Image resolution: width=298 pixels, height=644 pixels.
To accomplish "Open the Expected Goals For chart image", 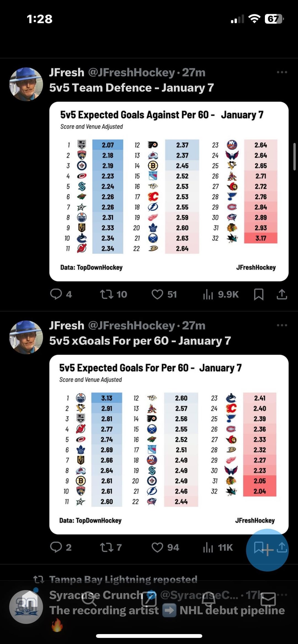I will (169, 444).
